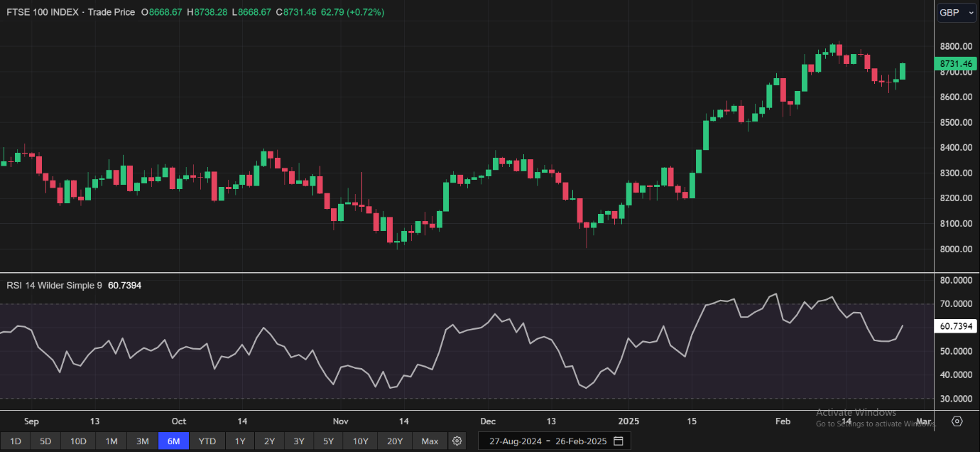Select the 1D time range
Screen dimensions: 980x452
pyautogui.click(x=16, y=441)
